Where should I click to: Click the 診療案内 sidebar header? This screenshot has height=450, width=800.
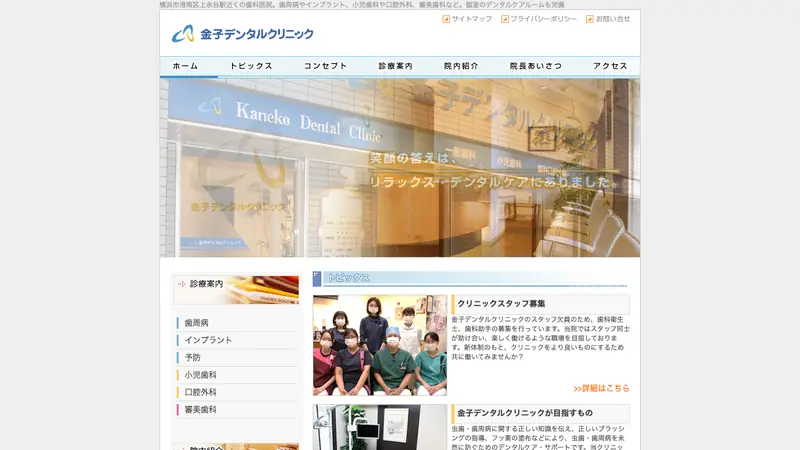236,290
